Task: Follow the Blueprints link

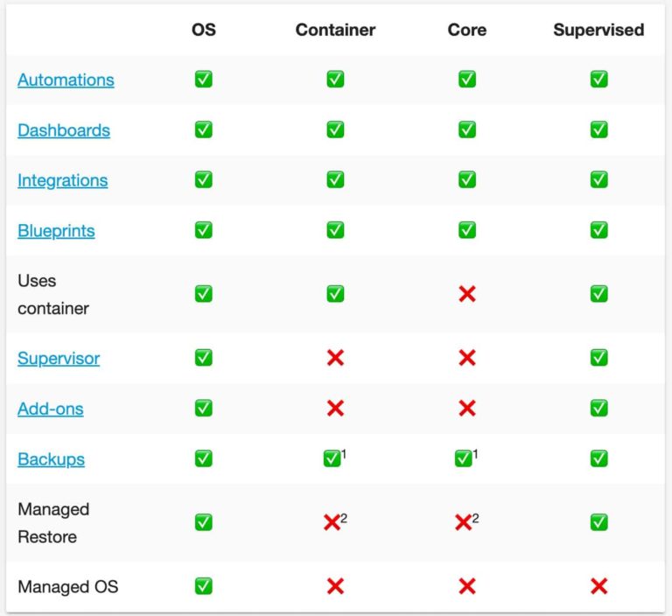Action: pos(56,231)
